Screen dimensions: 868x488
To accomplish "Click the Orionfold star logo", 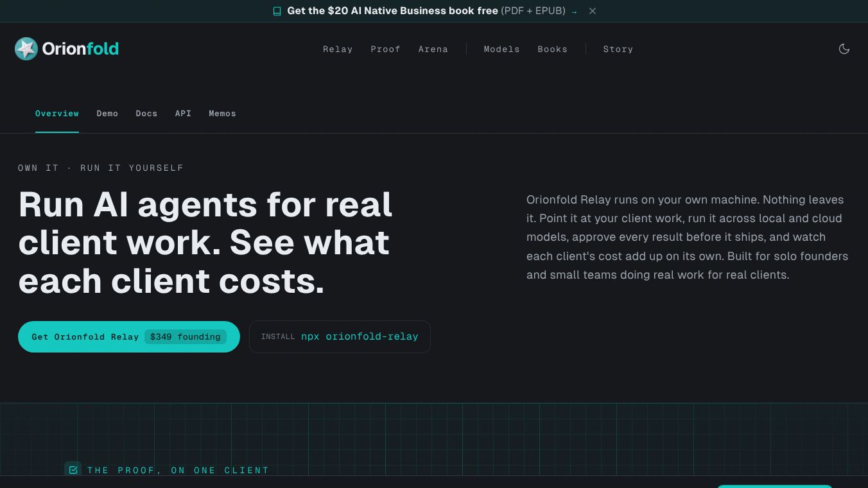I will 26,49.
